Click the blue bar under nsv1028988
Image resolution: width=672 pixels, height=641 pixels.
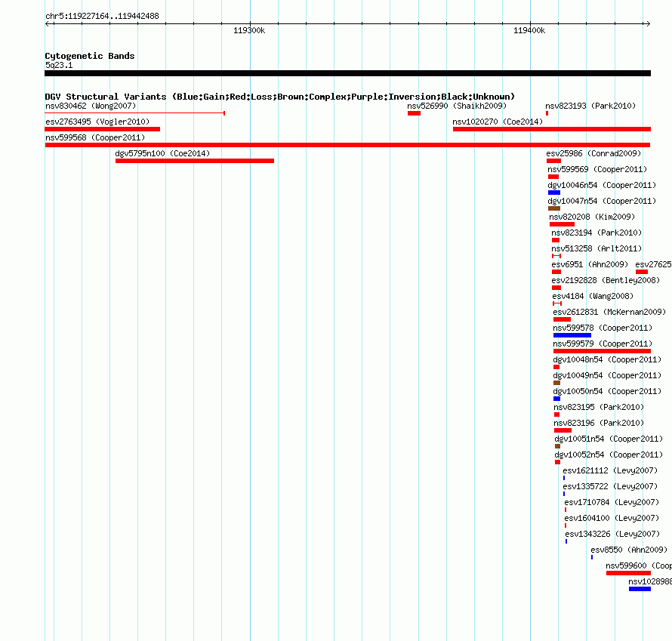640,589
